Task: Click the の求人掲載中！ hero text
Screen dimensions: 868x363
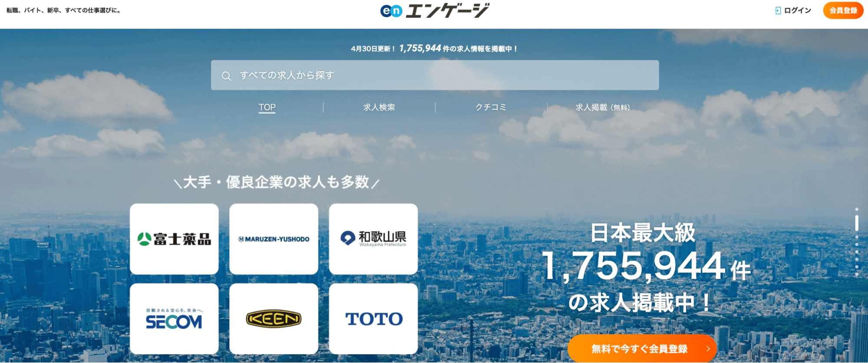Action: 640,302
